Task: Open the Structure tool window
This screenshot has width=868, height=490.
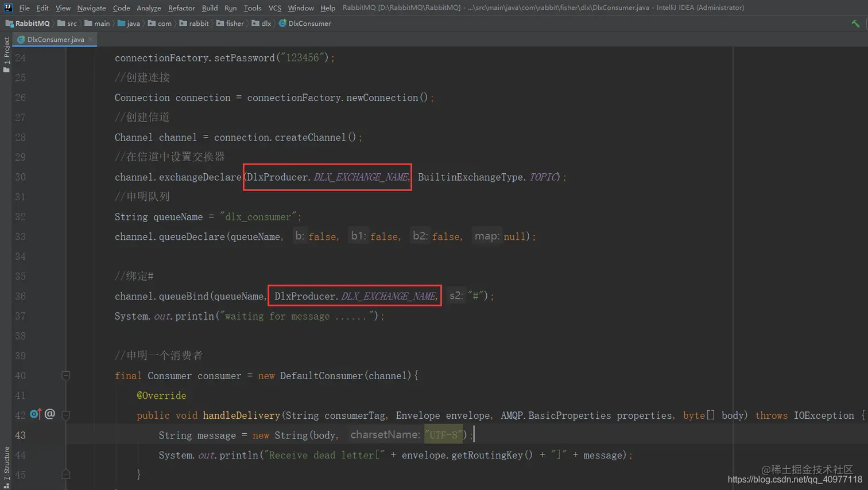Action: tap(6, 467)
